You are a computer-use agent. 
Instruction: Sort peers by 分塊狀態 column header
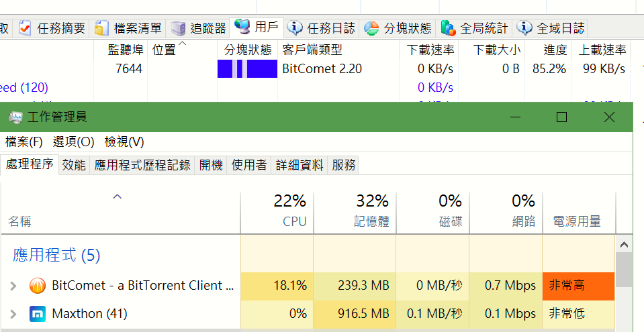click(x=248, y=50)
